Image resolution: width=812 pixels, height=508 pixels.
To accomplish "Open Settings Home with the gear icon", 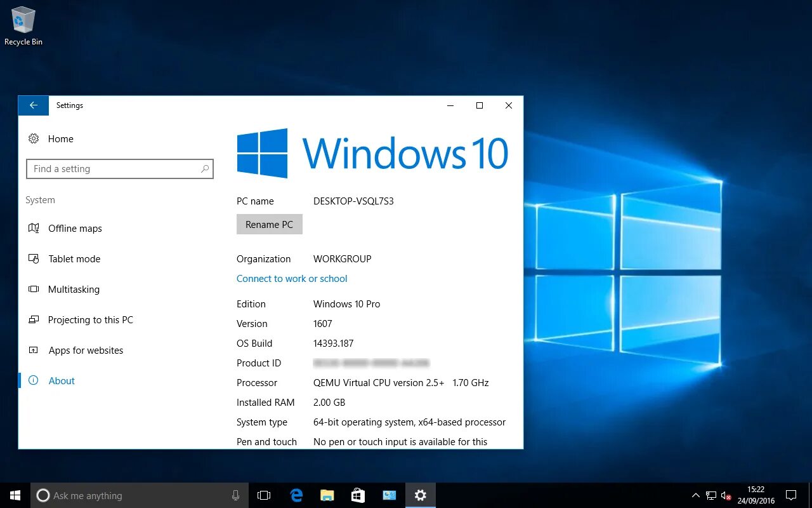I will pyautogui.click(x=34, y=138).
